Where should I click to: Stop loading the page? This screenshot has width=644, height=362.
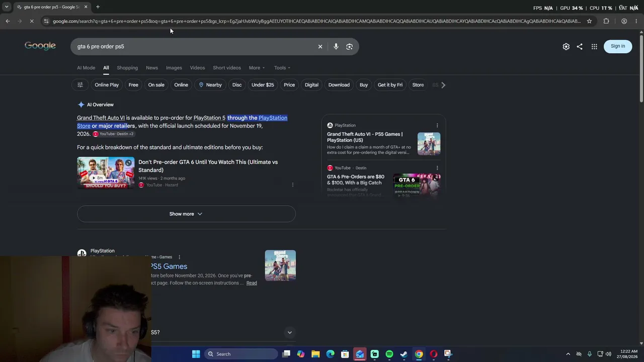pyautogui.click(x=32, y=21)
